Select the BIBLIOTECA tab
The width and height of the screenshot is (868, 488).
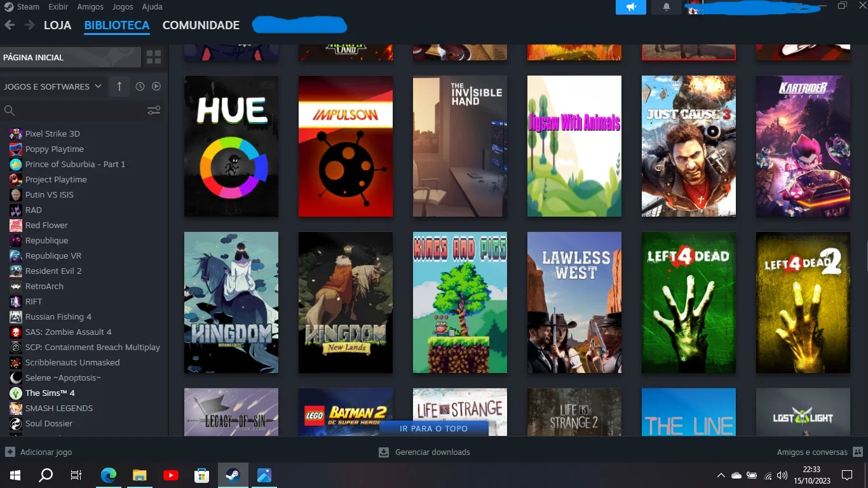click(x=117, y=25)
